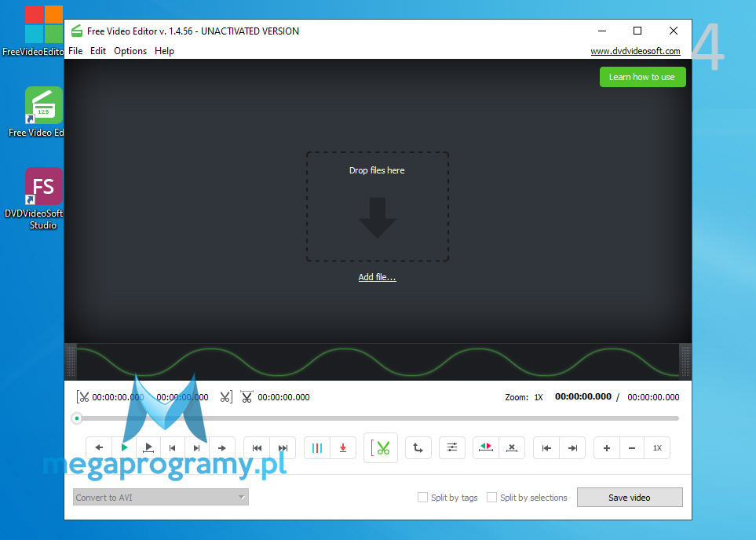Click the Add file... link
The image size is (756, 540).
[x=377, y=277]
